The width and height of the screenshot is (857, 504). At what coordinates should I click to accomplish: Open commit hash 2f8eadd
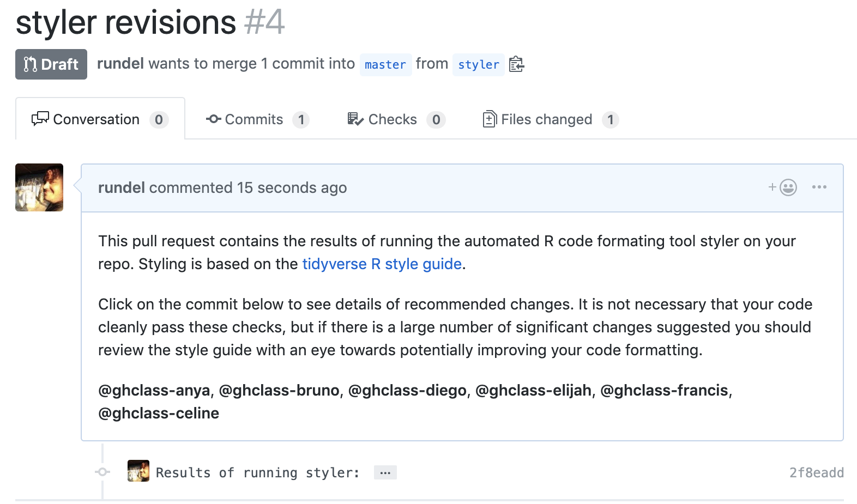(816, 472)
